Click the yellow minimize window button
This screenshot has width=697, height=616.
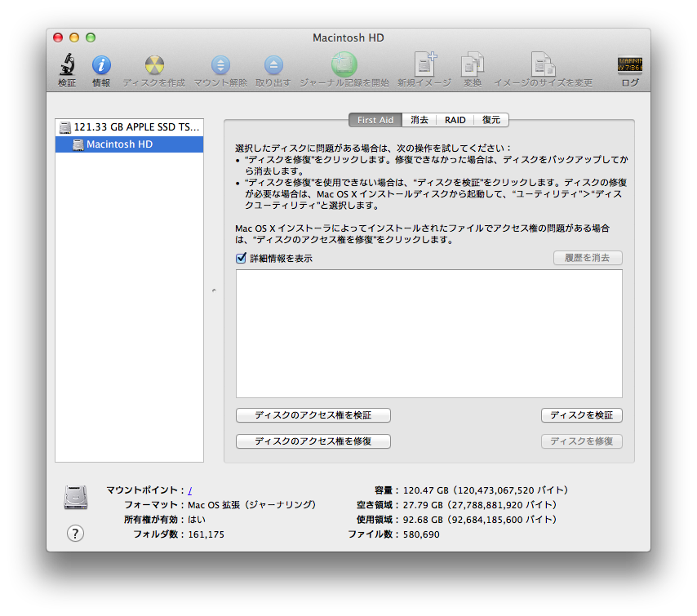74,38
